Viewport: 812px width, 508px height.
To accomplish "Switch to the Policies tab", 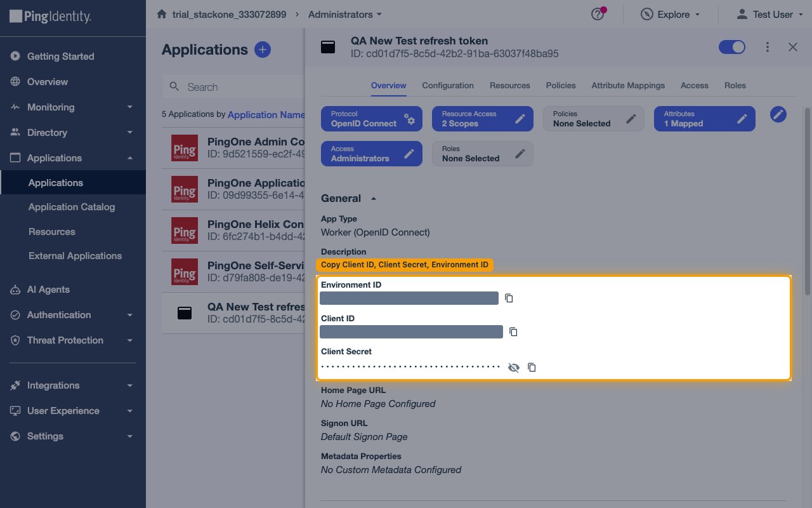I will pos(561,85).
